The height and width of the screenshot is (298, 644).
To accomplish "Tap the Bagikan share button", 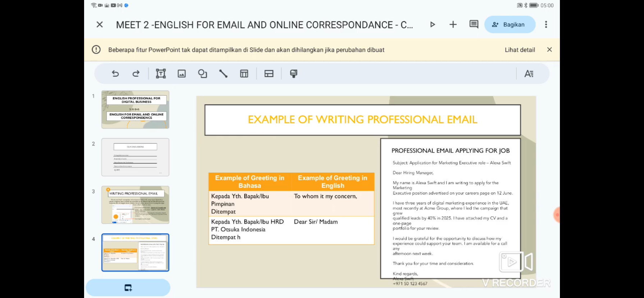I will [x=510, y=24].
